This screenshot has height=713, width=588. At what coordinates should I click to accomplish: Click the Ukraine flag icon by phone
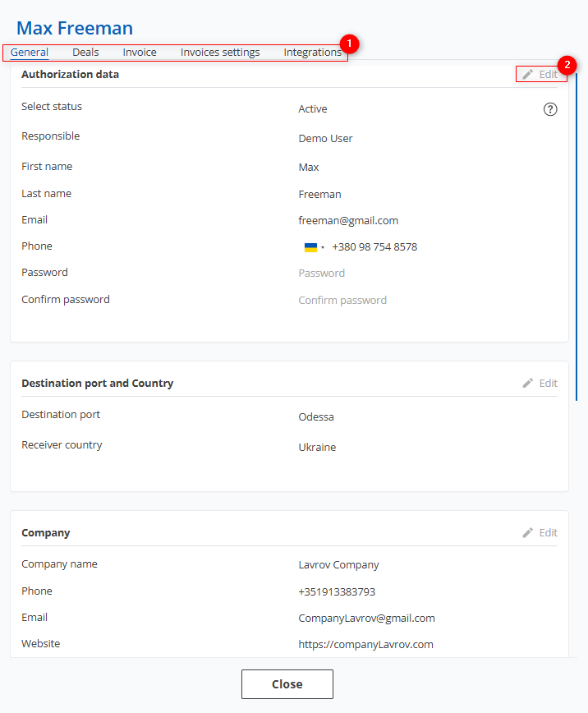(x=310, y=247)
